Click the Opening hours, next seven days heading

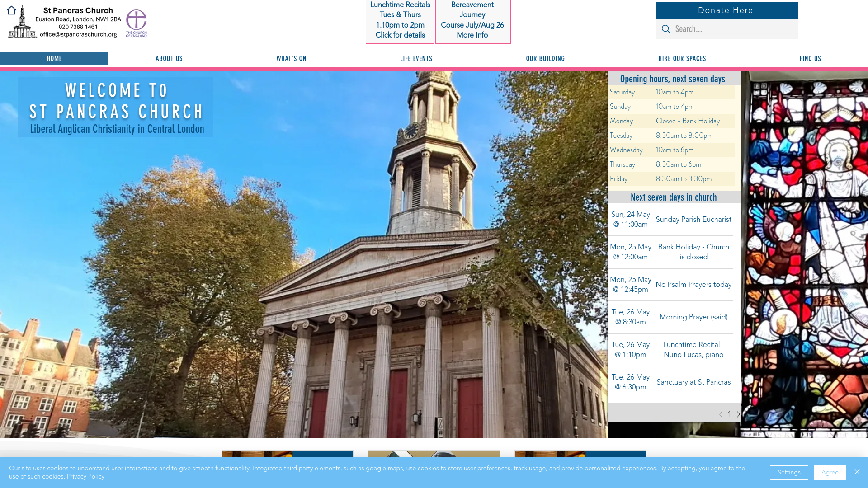(x=673, y=79)
